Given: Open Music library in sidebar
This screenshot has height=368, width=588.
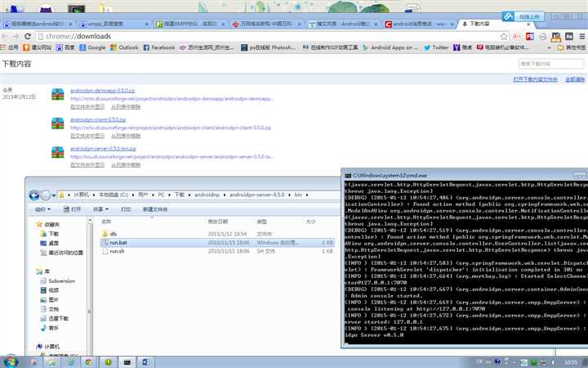Looking at the screenshot, I should (x=50, y=328).
